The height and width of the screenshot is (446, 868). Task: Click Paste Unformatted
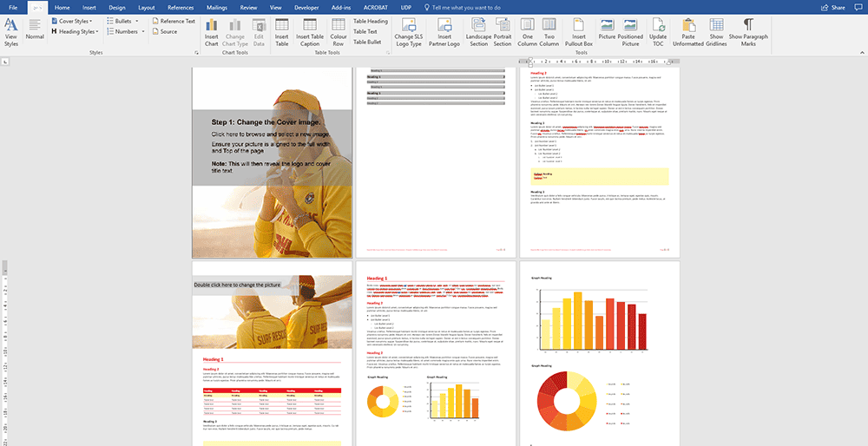pyautogui.click(x=688, y=32)
